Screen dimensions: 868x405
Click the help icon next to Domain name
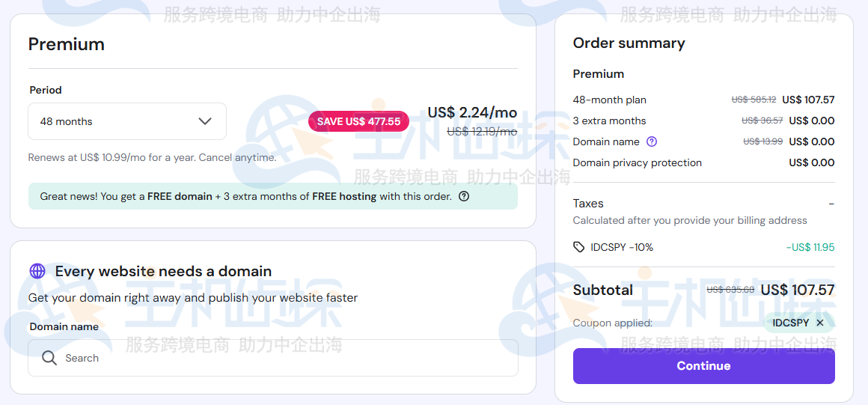[652, 141]
